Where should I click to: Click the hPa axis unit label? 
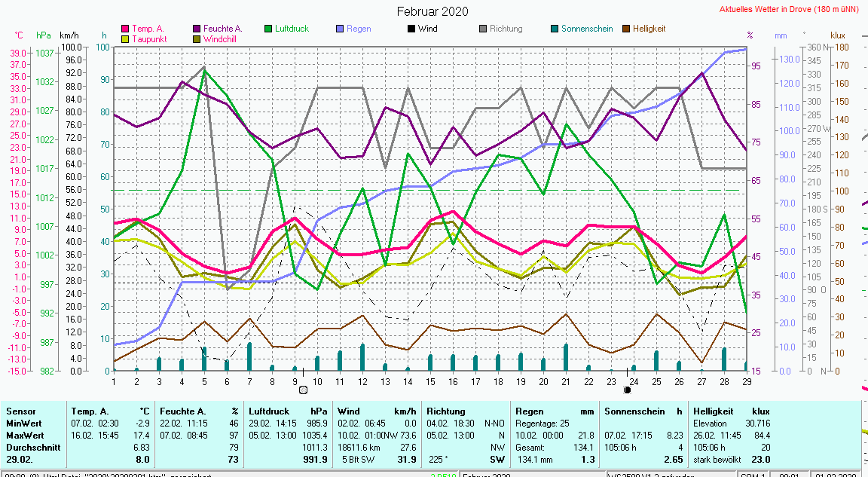pos(44,35)
